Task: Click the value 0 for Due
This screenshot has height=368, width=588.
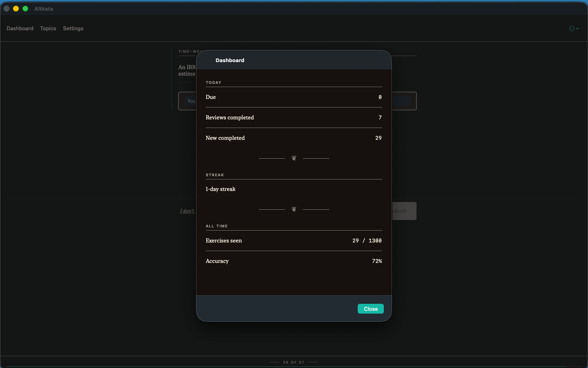Action: (380, 97)
